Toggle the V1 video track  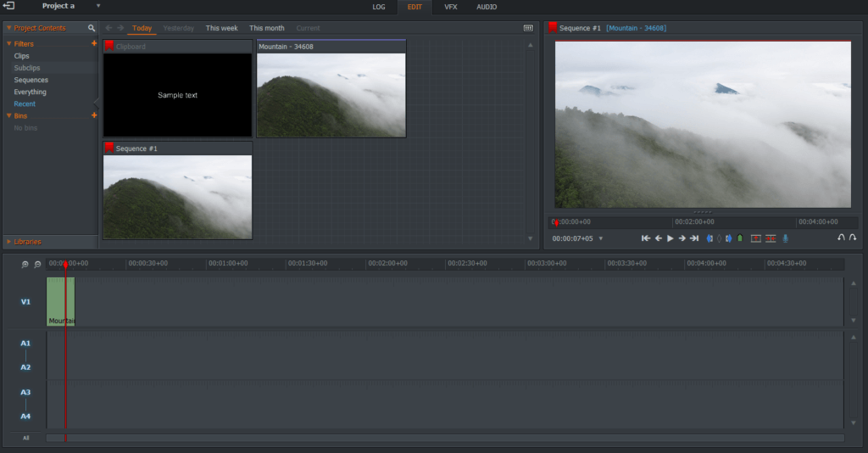tap(25, 301)
